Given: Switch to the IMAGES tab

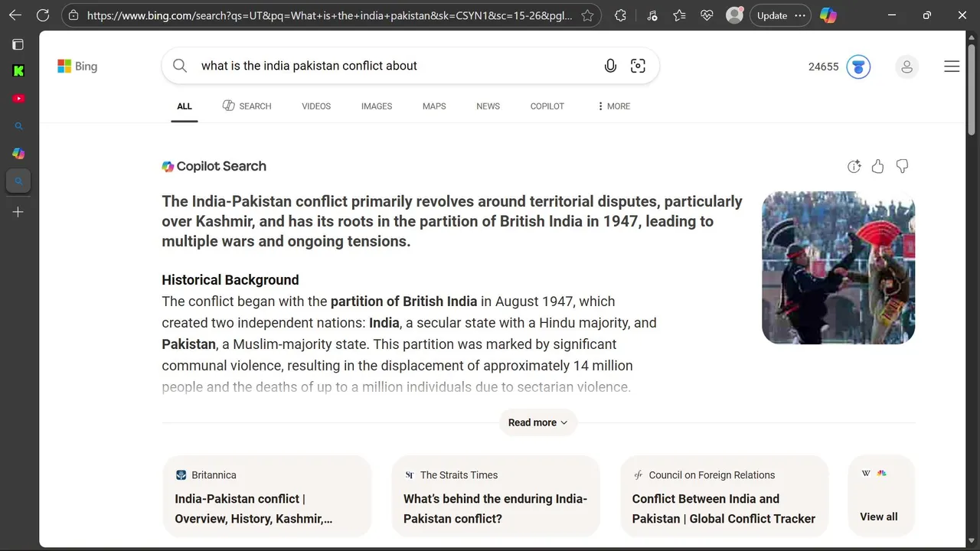Looking at the screenshot, I should (x=376, y=106).
